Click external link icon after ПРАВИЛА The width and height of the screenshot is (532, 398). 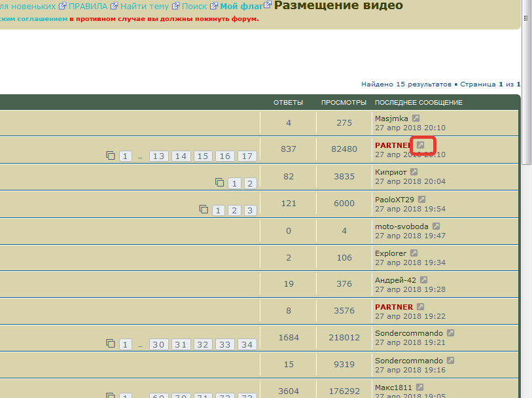click(x=114, y=6)
